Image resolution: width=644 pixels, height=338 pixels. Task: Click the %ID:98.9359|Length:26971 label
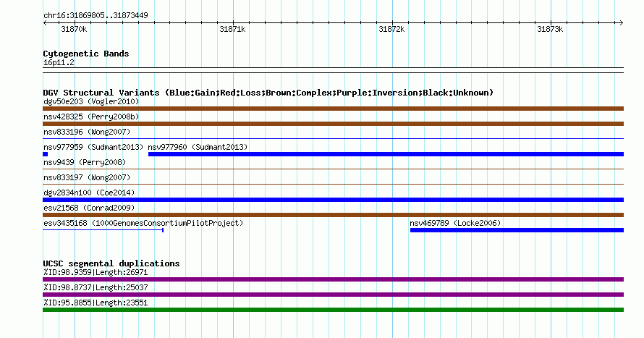[x=96, y=272]
